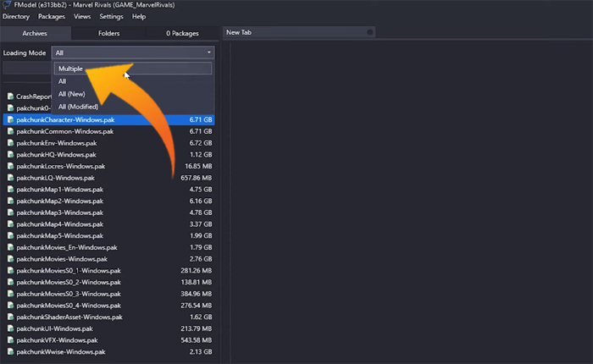Close the New Tab using its round button

click(x=369, y=32)
